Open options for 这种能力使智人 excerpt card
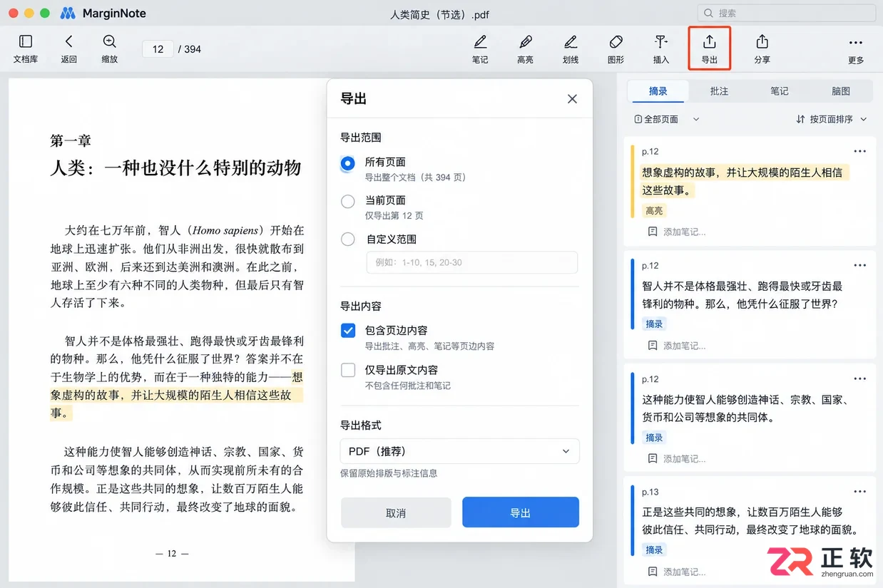 pos(859,378)
